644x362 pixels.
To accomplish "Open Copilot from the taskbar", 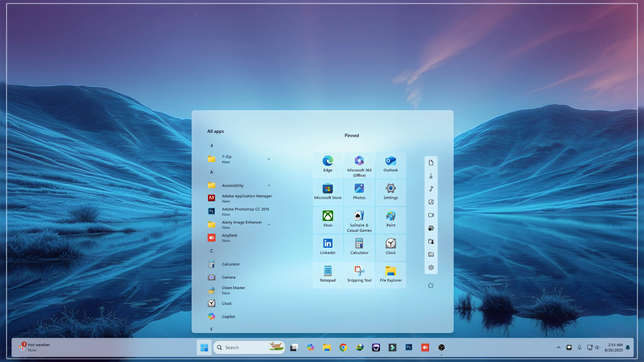I will click(x=310, y=347).
